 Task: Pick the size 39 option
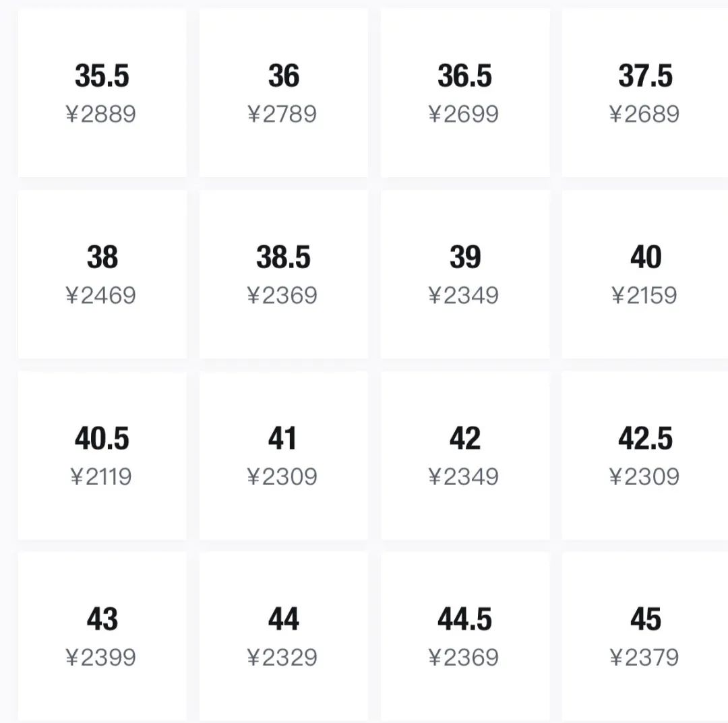[464, 274]
